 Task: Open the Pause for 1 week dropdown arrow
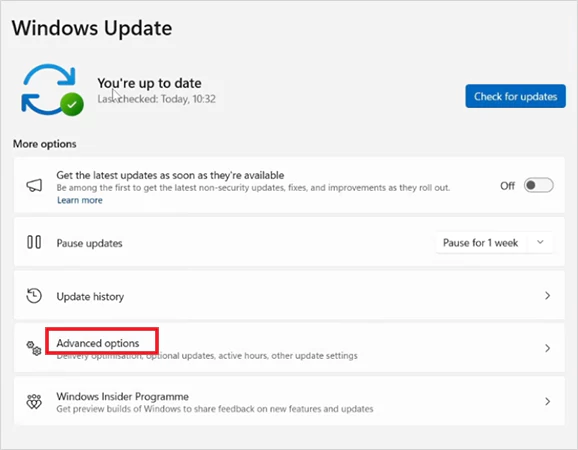540,242
